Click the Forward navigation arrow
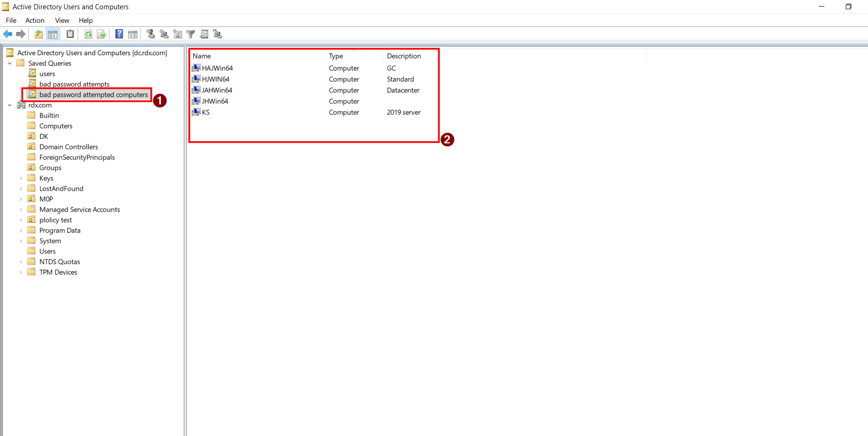Image resolution: width=868 pixels, height=436 pixels. point(21,34)
